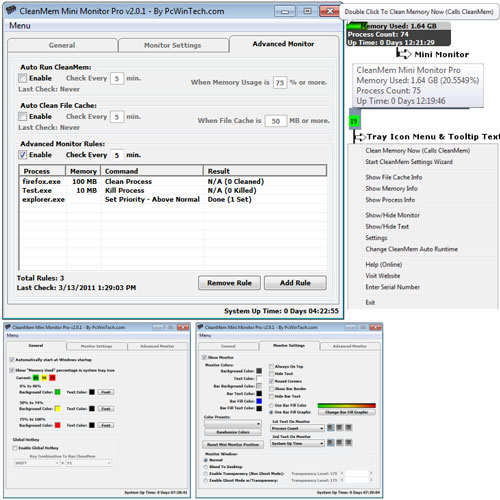Click left-align icon beside System Up Time dropdown

[330, 442]
